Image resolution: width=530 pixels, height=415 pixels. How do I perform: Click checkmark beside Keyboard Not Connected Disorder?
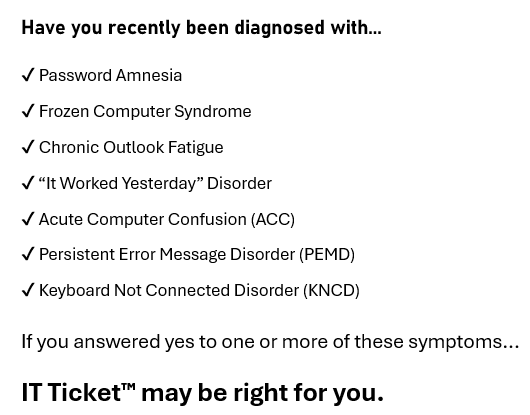[28, 290]
